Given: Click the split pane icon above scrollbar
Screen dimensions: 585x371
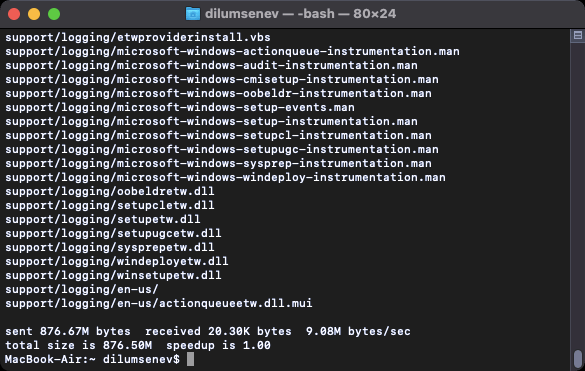Looking at the screenshot, I should [578, 35].
